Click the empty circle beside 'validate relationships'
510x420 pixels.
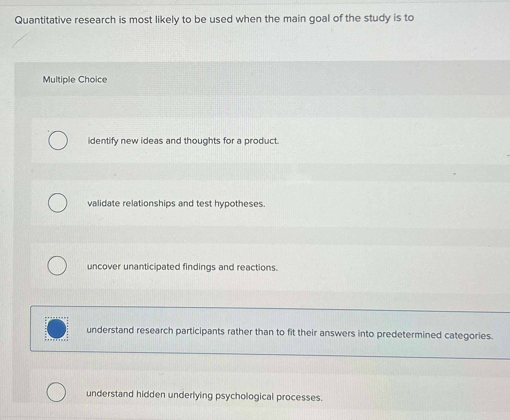[x=58, y=203]
